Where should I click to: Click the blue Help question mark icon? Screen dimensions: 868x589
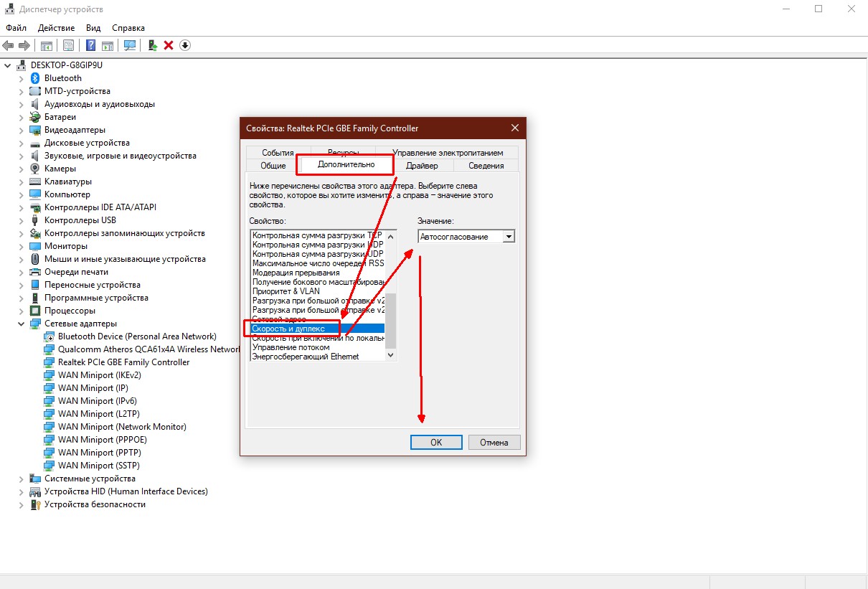pyautogui.click(x=91, y=45)
